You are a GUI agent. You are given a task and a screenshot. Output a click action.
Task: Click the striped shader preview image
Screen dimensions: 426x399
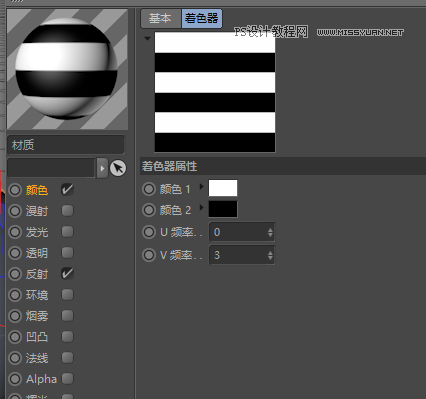tap(215, 92)
